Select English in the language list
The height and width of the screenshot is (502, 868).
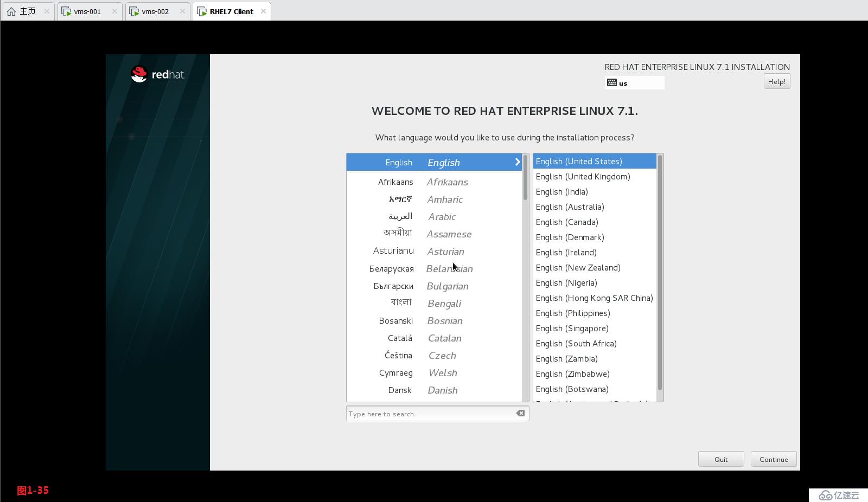pyautogui.click(x=434, y=162)
